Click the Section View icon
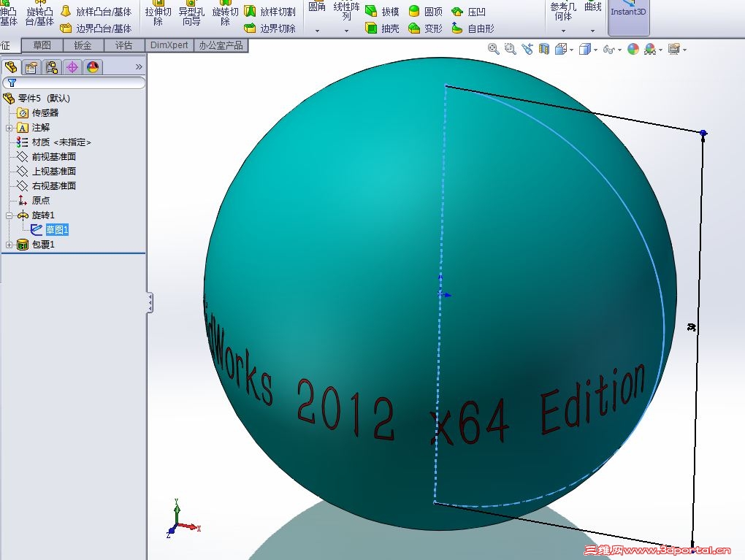This screenshot has width=745, height=560. pyautogui.click(x=544, y=49)
